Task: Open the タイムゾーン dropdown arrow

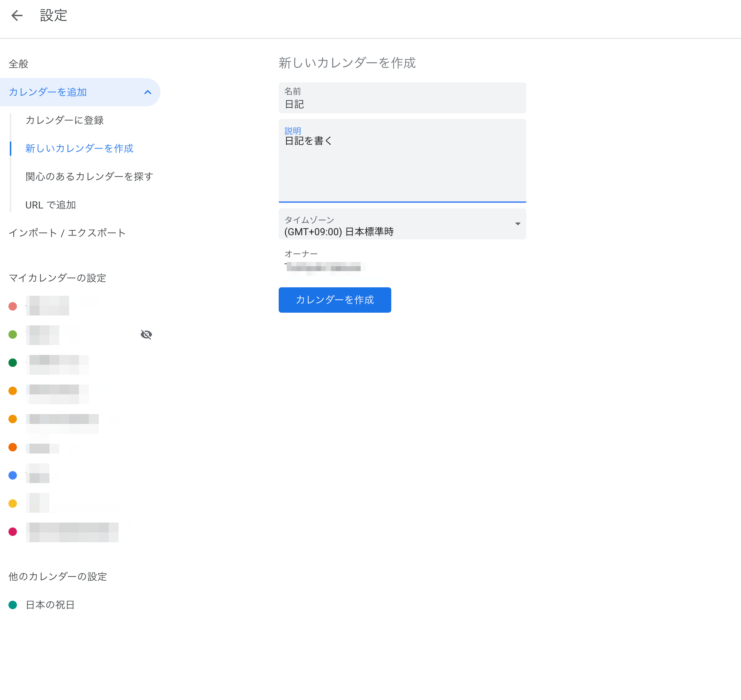Action: [517, 224]
